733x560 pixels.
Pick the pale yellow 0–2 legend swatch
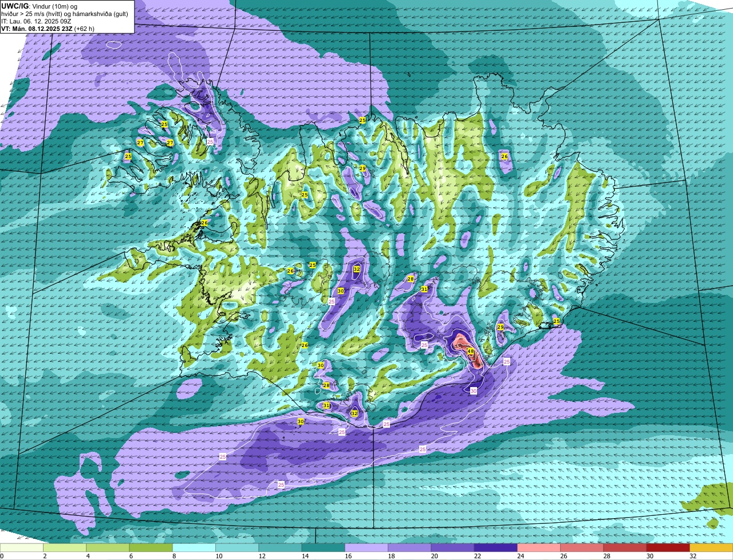pos(22,547)
